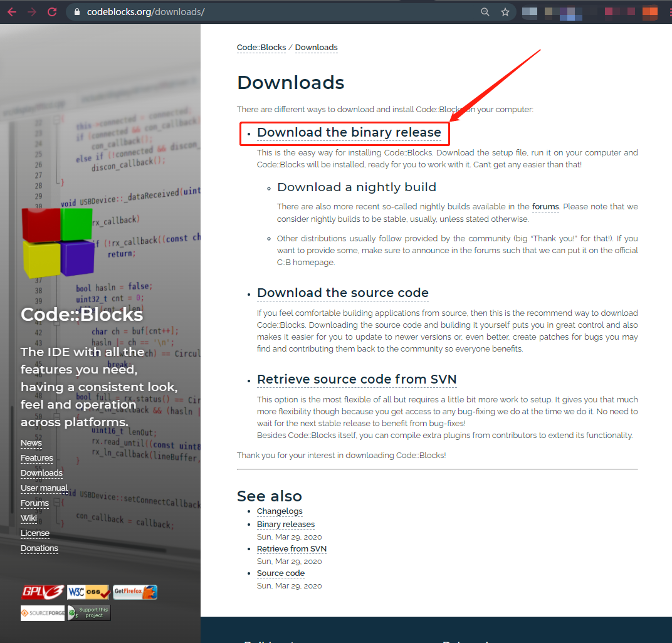Click the GPLv3 license badge

[42, 592]
